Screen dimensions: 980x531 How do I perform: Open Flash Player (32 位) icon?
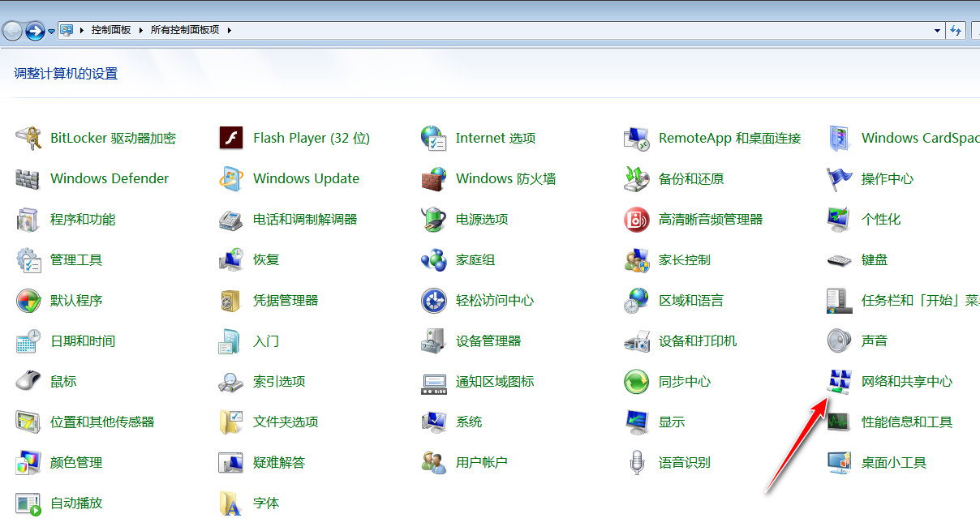click(x=231, y=139)
